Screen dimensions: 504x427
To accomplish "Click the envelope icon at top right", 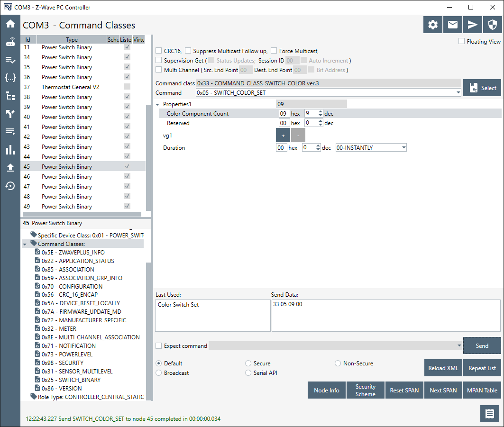I will pos(453,25).
